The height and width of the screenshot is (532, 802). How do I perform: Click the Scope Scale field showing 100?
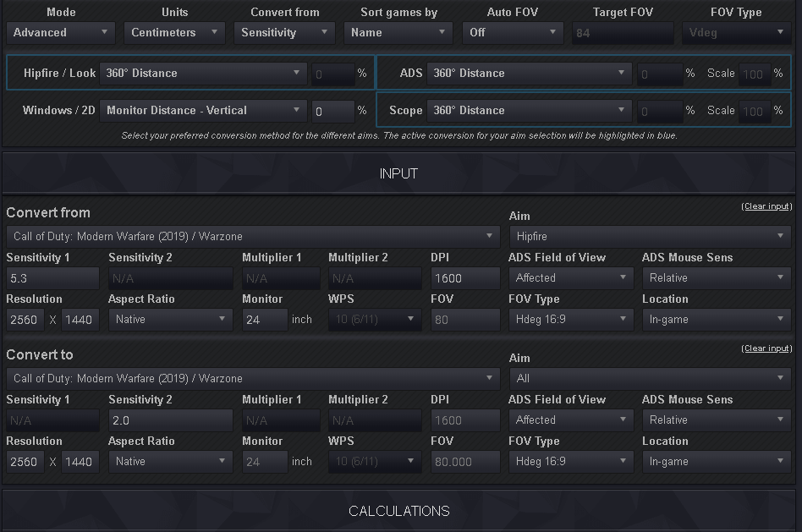754,112
